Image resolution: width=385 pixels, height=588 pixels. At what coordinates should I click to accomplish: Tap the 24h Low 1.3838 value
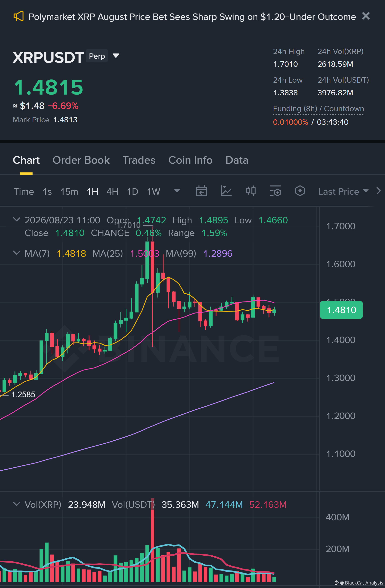[286, 93]
